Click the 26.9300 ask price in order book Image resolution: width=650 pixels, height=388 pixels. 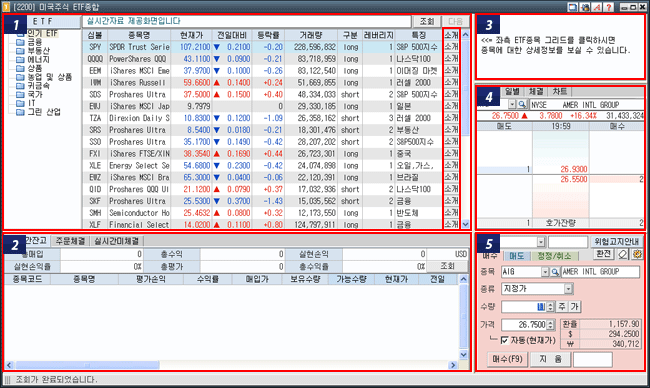tap(574, 169)
